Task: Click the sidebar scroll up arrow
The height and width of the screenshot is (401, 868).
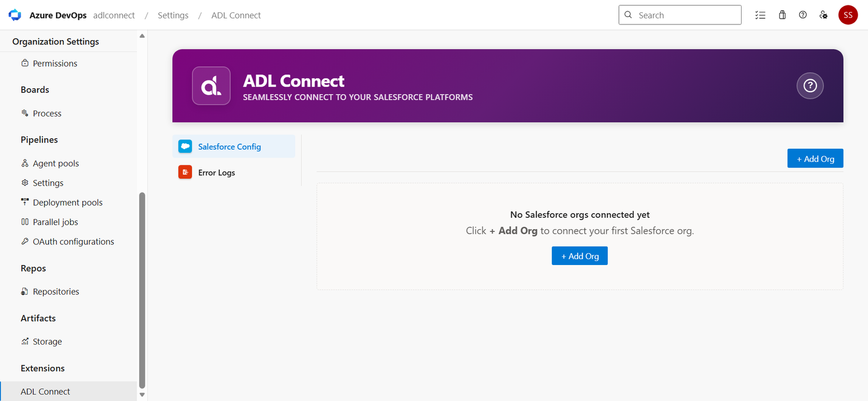Action: 142,36
